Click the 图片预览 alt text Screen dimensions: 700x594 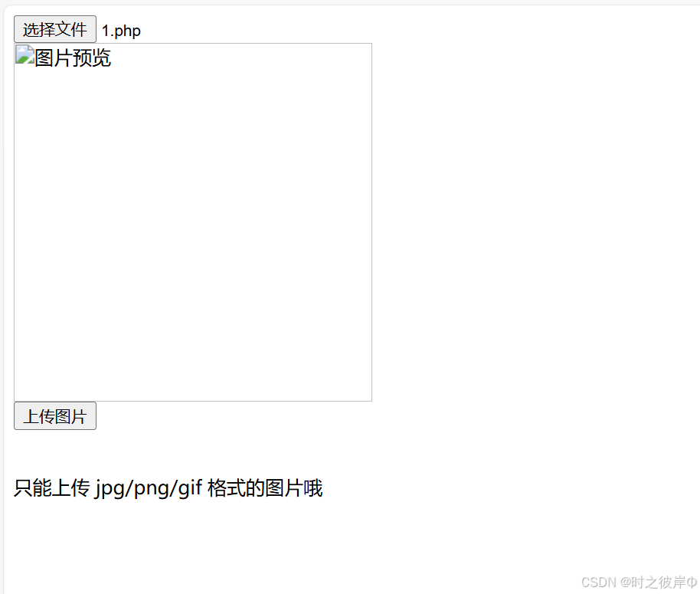[x=73, y=57]
